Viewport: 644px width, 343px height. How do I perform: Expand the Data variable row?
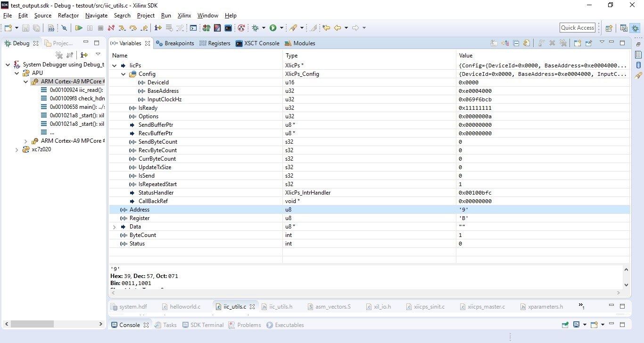coord(115,227)
